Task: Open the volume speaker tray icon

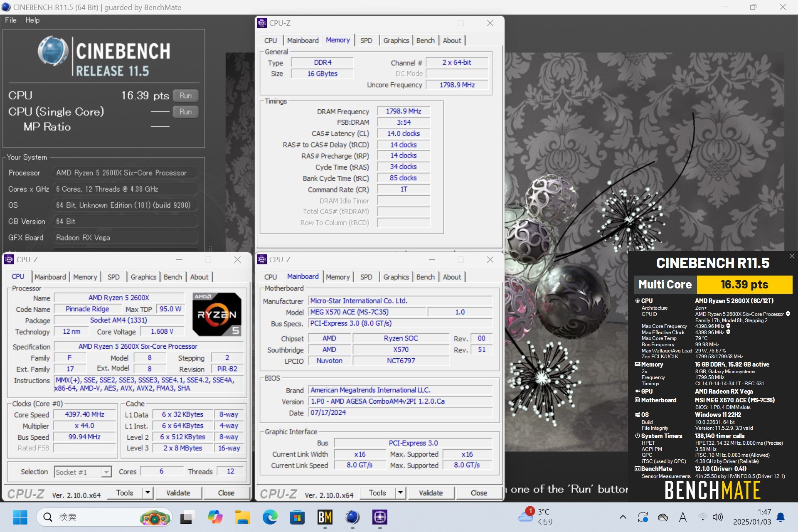Action: [718, 517]
